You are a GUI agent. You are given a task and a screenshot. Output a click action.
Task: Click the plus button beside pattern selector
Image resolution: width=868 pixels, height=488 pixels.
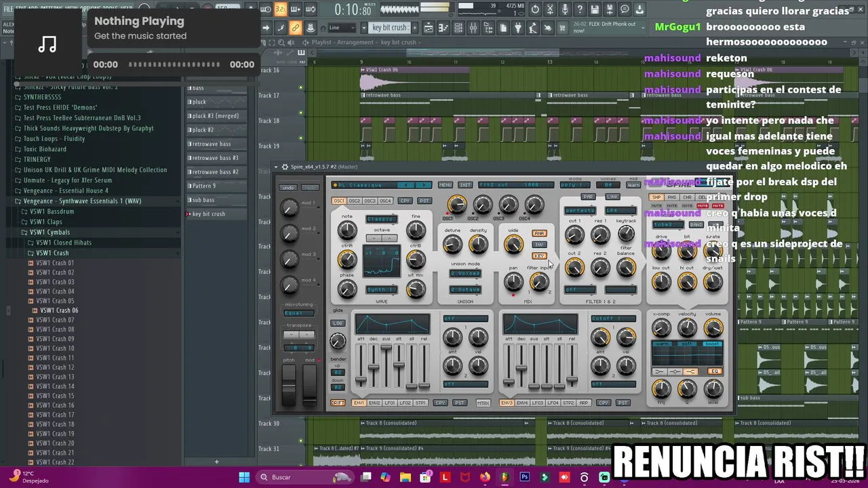[414, 28]
